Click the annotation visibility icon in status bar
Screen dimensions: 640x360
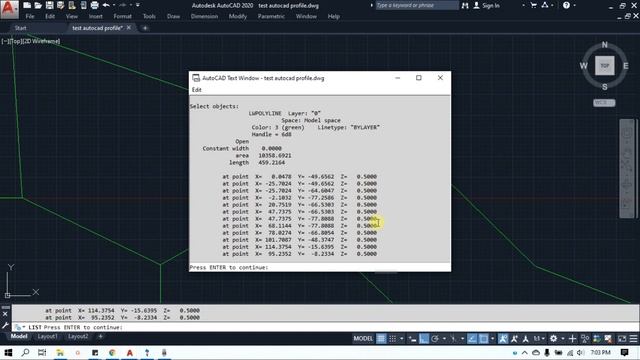click(x=503, y=338)
